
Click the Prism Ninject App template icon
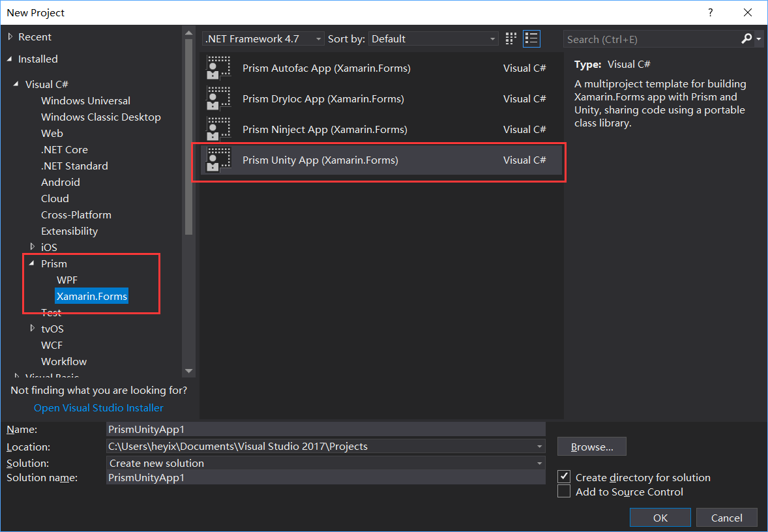(218, 129)
